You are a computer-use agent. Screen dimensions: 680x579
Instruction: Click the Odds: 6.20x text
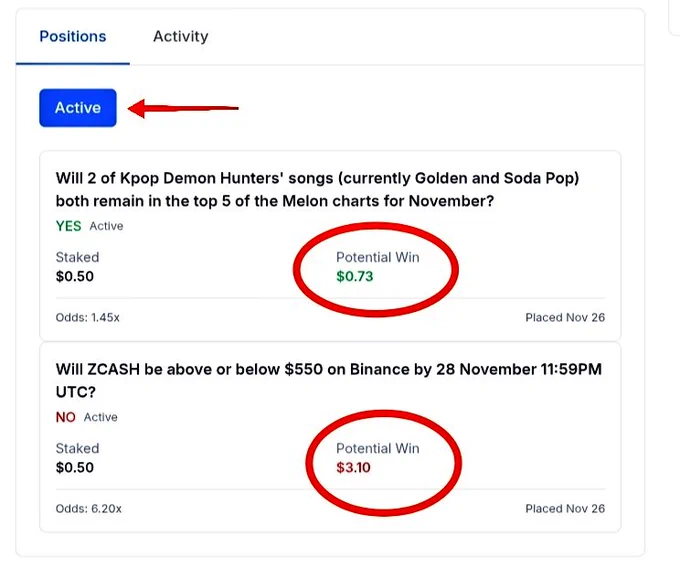point(88,508)
